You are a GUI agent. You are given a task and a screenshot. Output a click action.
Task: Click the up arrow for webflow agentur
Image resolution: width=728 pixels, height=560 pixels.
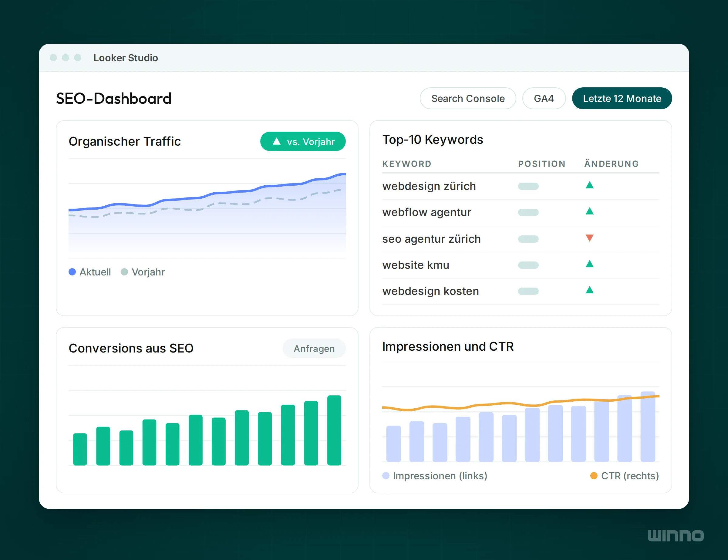point(589,211)
